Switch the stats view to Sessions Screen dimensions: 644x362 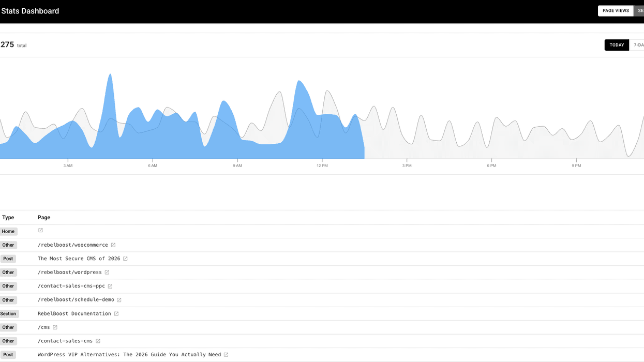click(x=640, y=10)
